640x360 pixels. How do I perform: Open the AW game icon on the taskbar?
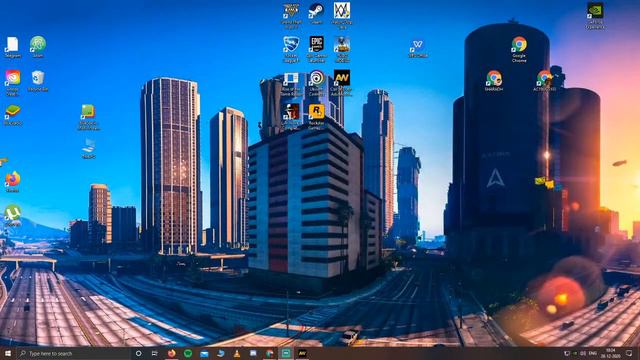[x=302, y=353]
